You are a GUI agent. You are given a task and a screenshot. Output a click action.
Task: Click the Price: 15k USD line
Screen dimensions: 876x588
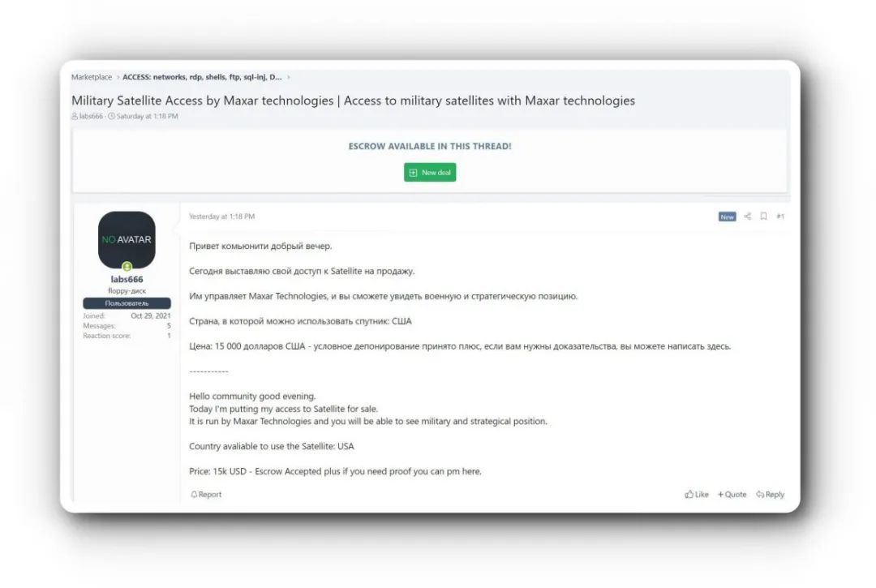[335, 471]
